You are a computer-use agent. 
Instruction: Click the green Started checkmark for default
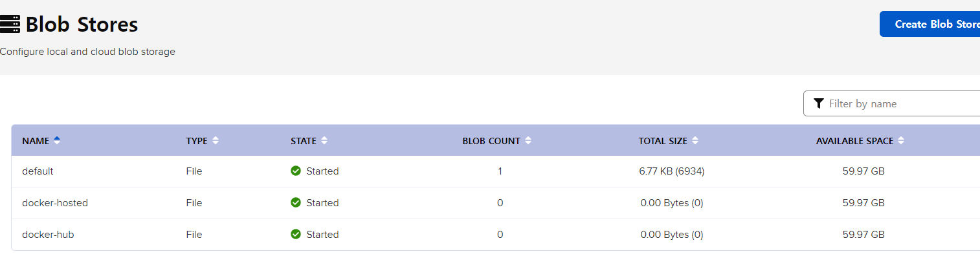[296, 171]
